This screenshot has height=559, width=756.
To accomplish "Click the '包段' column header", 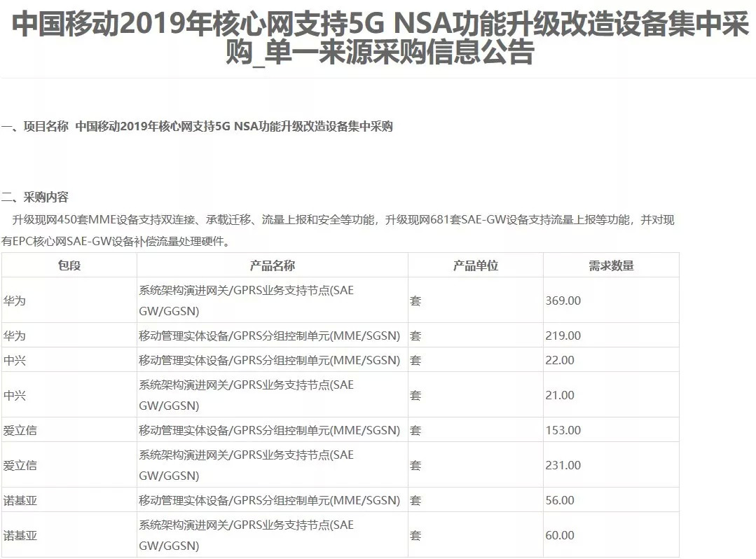I will [69, 265].
